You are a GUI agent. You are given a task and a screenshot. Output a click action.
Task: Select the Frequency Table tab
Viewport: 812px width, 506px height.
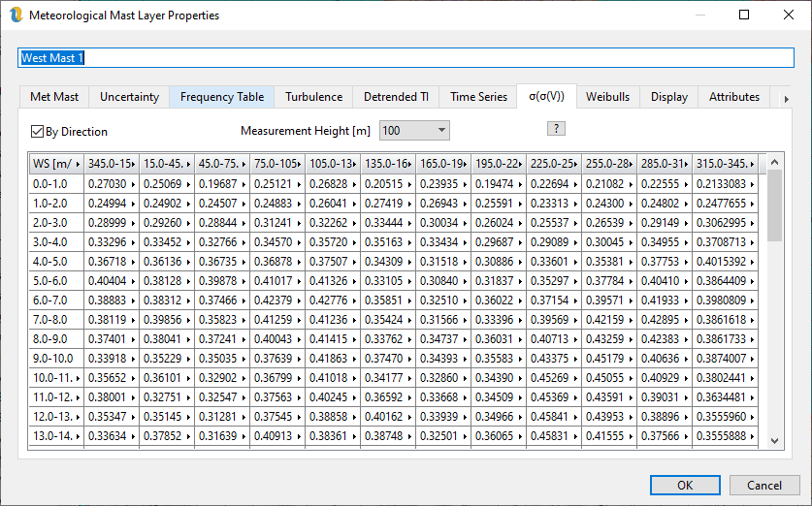click(221, 97)
